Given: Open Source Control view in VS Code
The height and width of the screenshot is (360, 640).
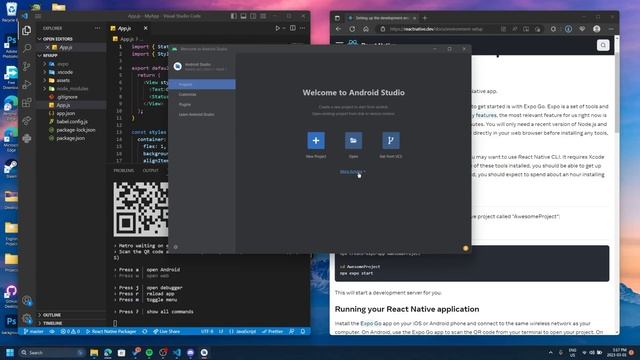Looking at the screenshot, I should (27, 66).
